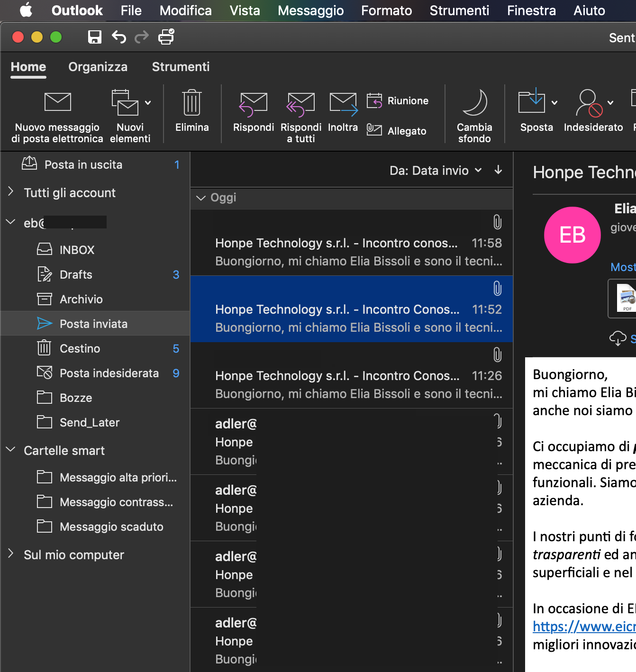
Task: Open the Messaggio menu in menu bar
Action: [310, 10]
